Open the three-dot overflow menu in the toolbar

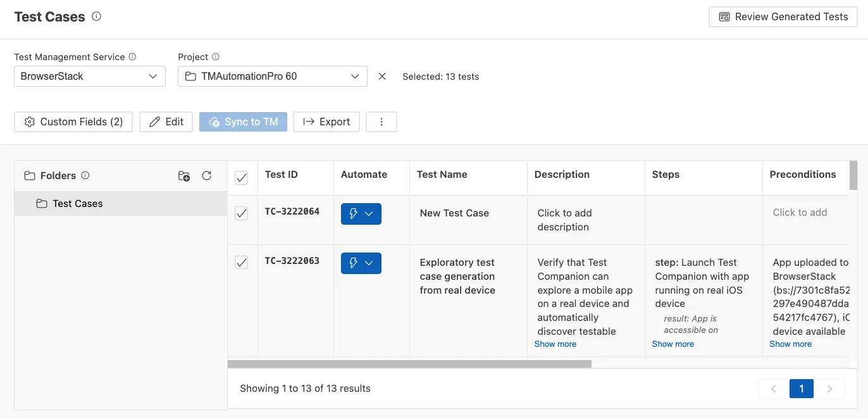click(x=381, y=122)
